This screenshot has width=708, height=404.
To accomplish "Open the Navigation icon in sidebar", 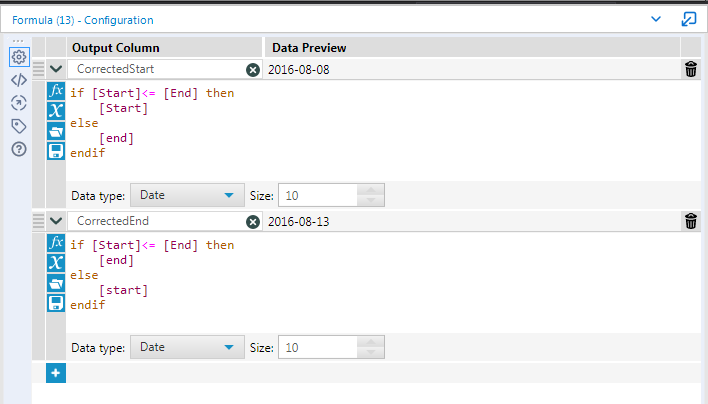I will tap(18, 103).
